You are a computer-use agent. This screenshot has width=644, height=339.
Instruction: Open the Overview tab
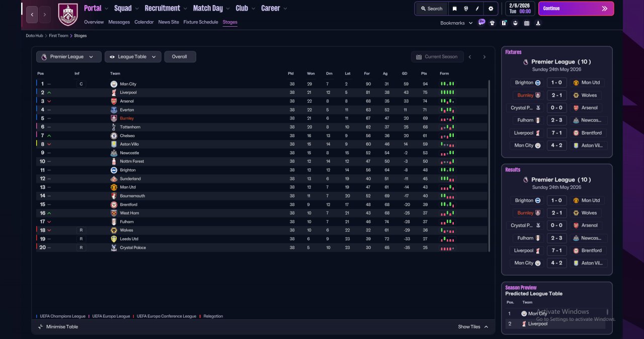coord(94,22)
